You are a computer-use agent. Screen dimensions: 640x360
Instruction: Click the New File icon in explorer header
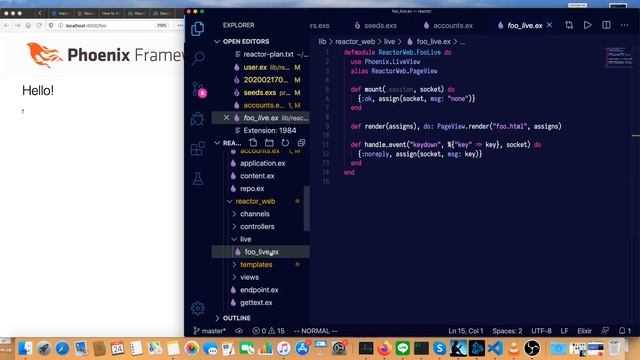(x=253, y=143)
